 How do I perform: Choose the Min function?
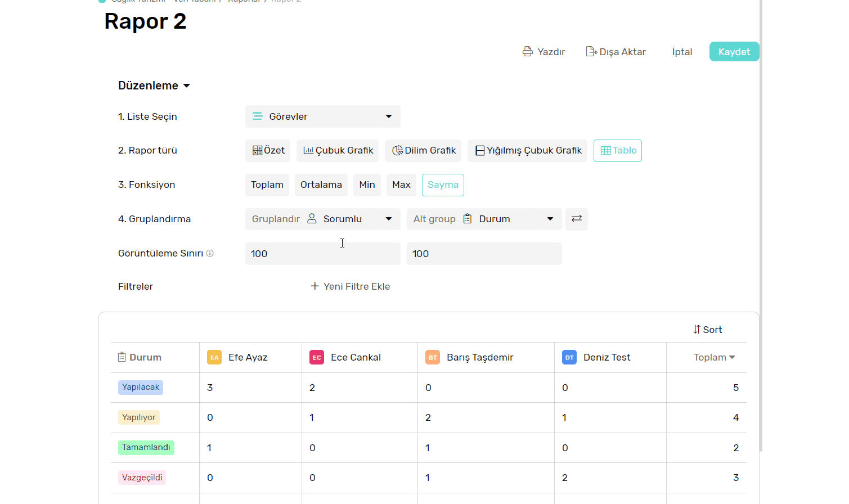coord(367,185)
